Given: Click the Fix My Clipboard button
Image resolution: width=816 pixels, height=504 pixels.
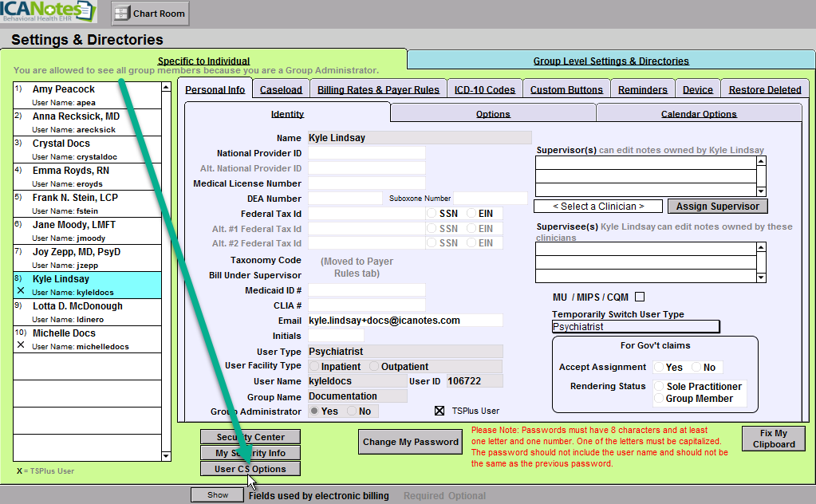Looking at the screenshot, I should (x=773, y=439).
